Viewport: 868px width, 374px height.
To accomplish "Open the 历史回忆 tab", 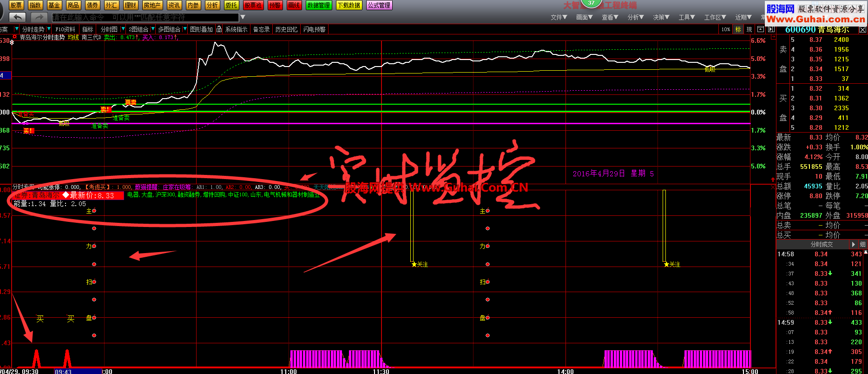I will tap(286, 29).
